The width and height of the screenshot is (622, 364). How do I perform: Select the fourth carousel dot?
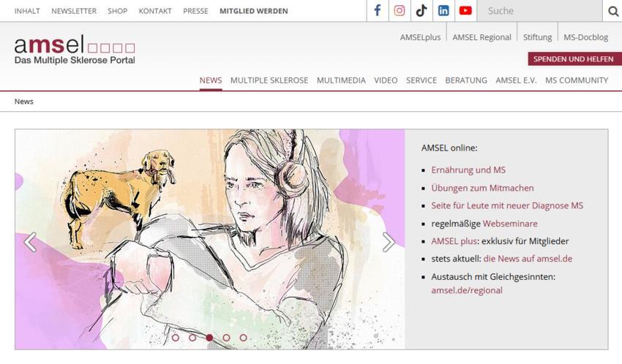[227, 338]
